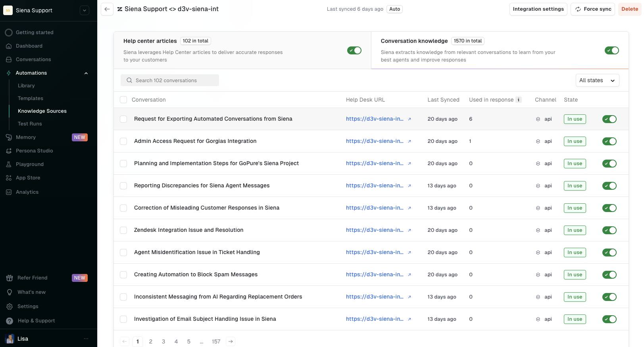Open Library under Automations

coord(26,86)
